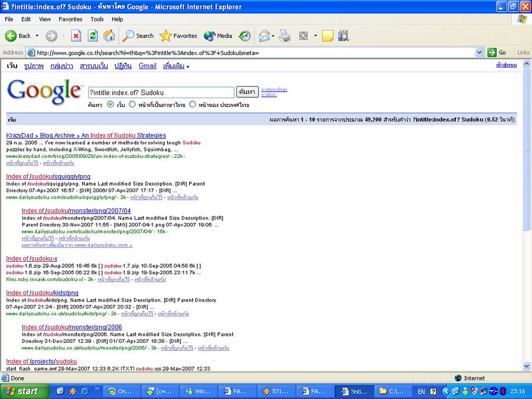Screen dimensions: 532x399
Task: Click the scrollbar up arrow
Action: 526,63
